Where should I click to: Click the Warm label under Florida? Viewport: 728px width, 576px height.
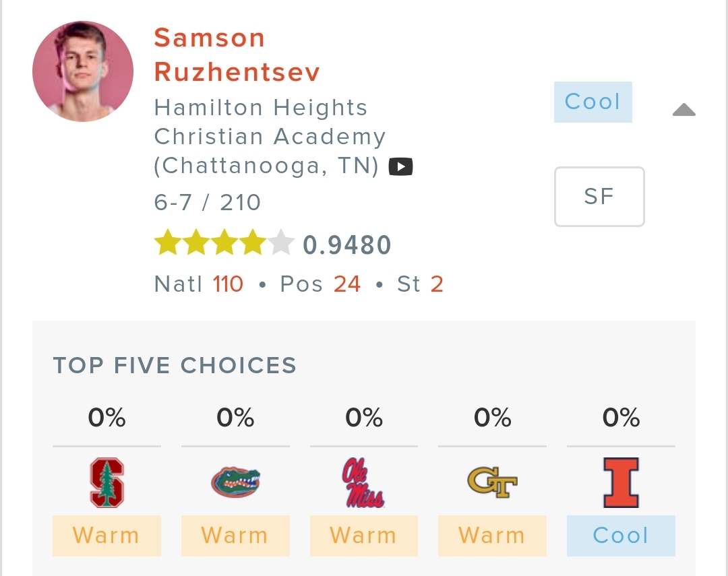[235, 536]
